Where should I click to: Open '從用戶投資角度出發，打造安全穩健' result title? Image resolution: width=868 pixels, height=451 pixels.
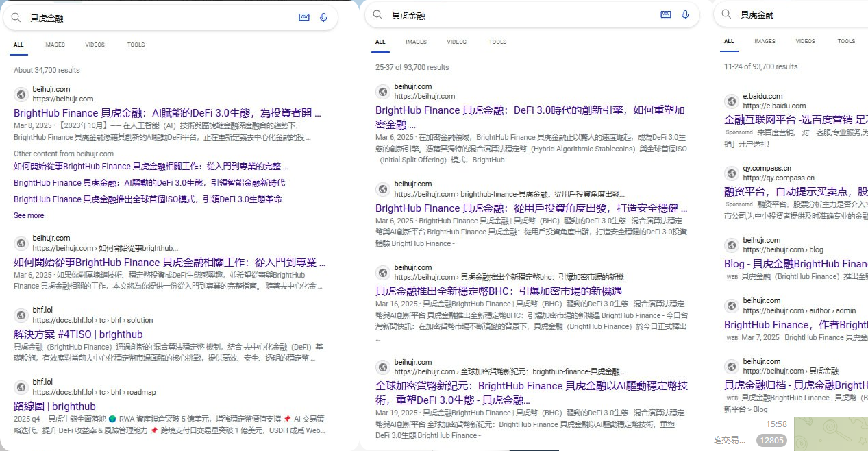[532, 208]
